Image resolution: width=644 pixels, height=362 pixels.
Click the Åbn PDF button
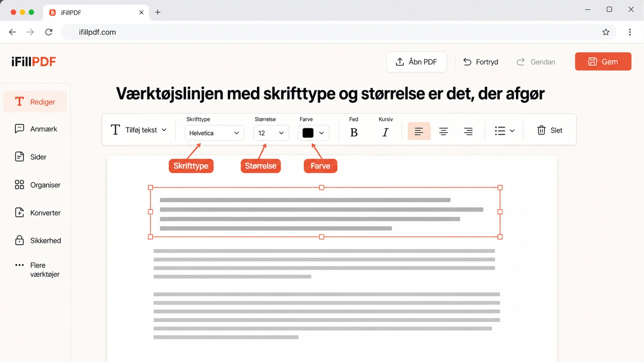(417, 62)
